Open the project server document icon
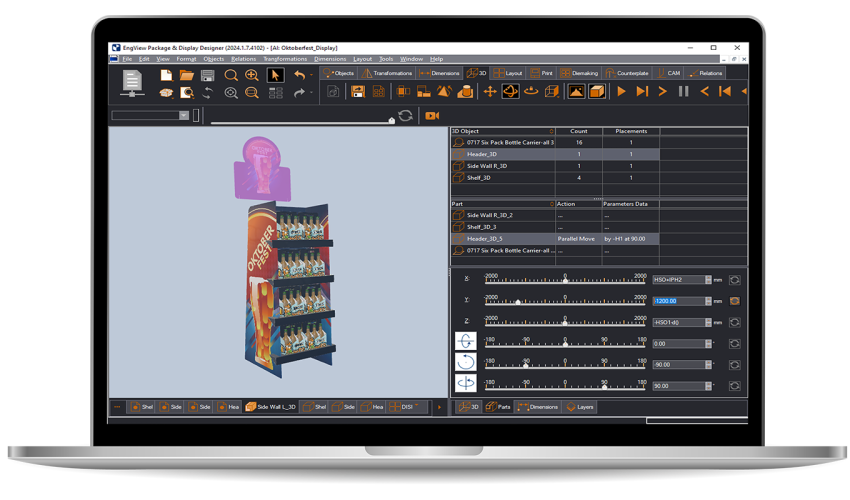Viewport: 850px width, 500px height. coord(132,84)
